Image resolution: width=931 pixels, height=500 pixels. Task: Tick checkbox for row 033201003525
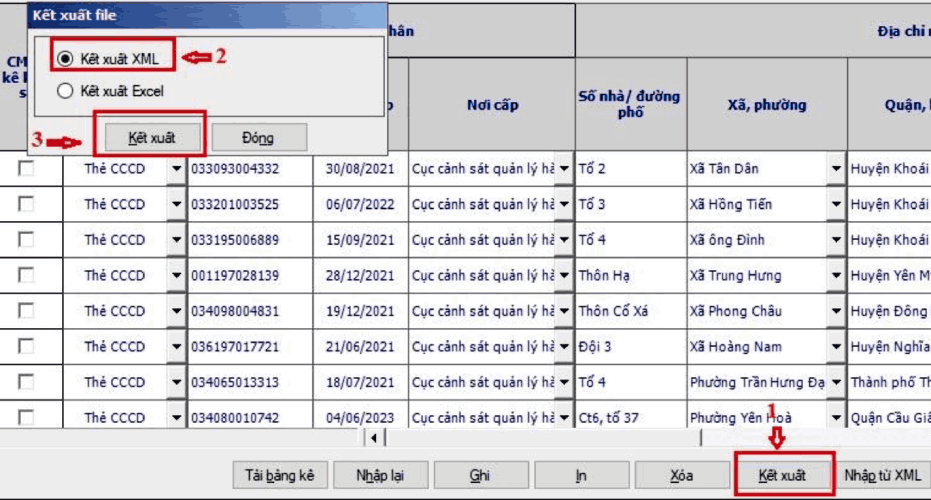26,204
